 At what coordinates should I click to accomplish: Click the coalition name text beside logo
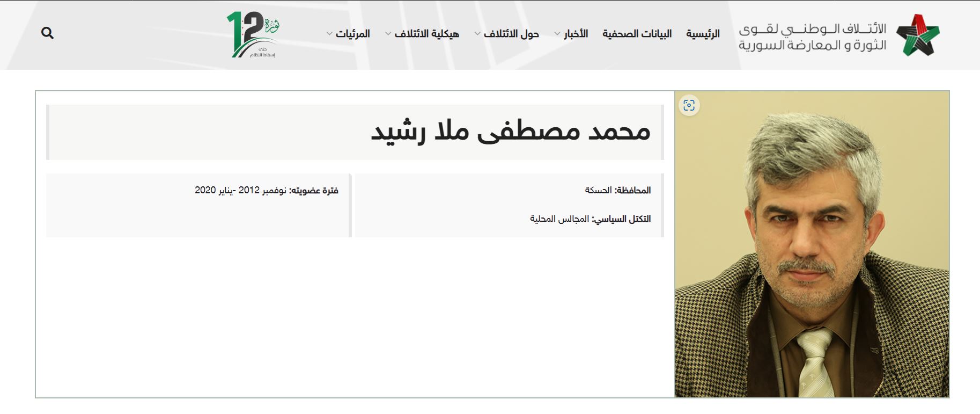812,37
